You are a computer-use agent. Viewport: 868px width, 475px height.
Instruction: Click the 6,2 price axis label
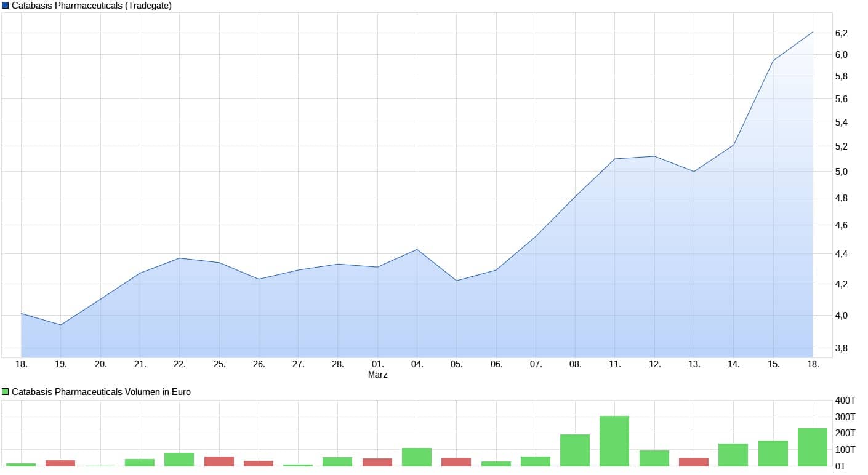[841, 33]
